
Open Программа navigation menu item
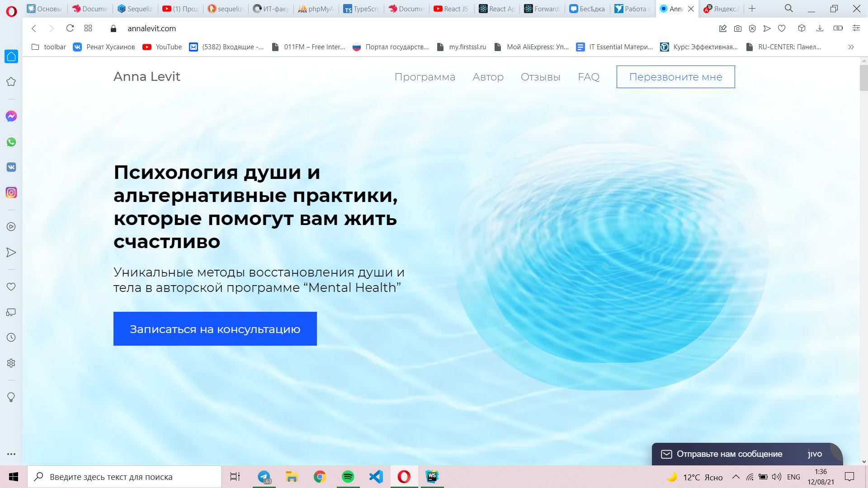tap(425, 77)
